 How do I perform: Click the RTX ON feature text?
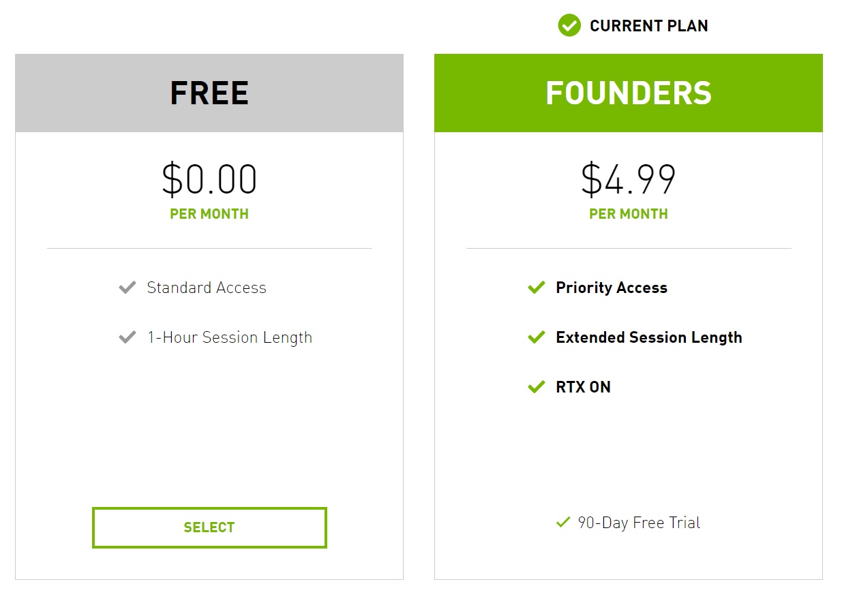pyautogui.click(x=584, y=387)
